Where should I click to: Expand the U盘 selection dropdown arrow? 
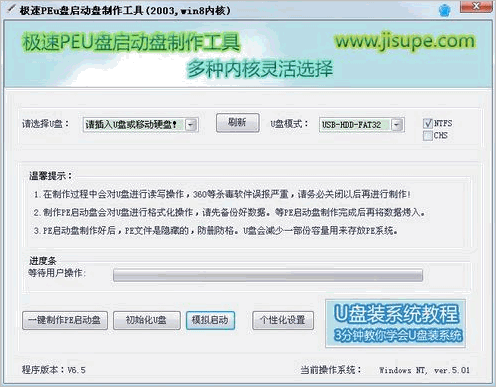pos(191,125)
